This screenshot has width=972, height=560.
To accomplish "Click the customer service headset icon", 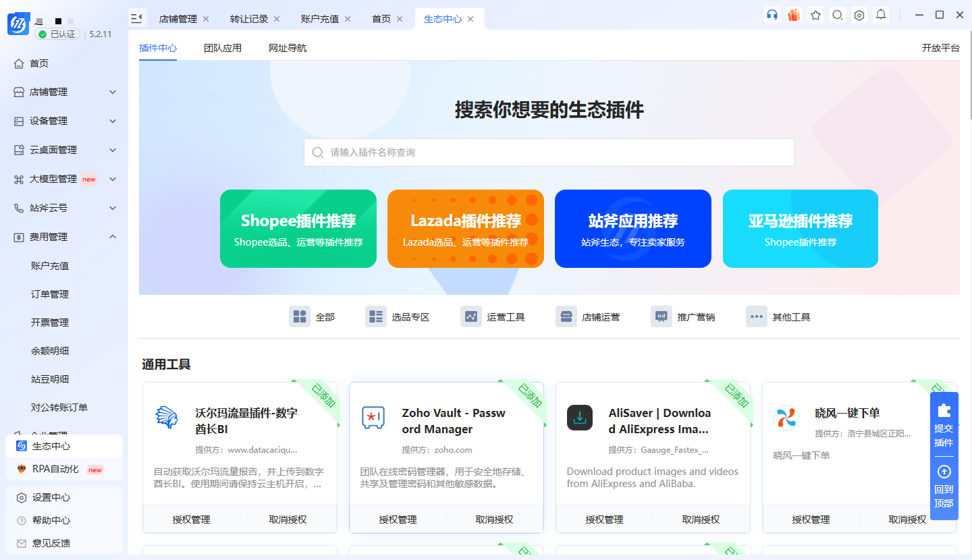I will click(772, 15).
